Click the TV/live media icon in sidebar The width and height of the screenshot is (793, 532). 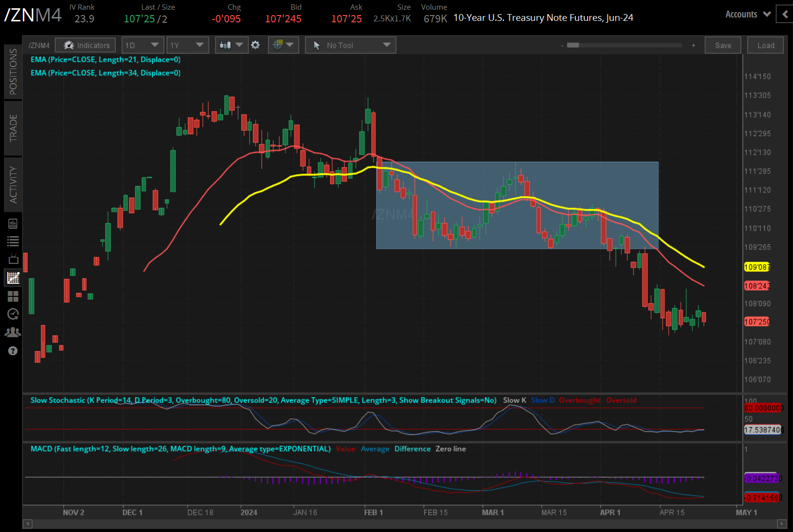point(13,259)
